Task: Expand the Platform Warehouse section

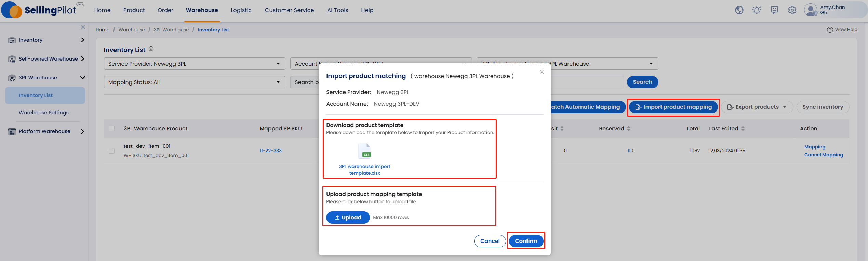Action: (82, 131)
